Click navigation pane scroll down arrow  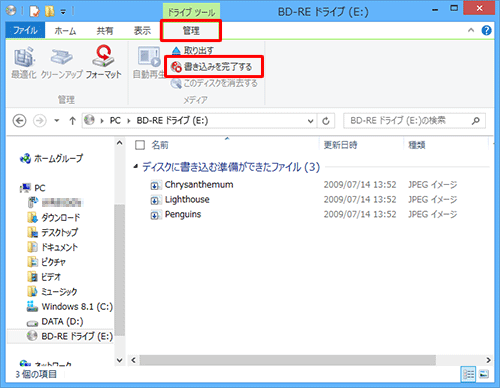click(119, 360)
